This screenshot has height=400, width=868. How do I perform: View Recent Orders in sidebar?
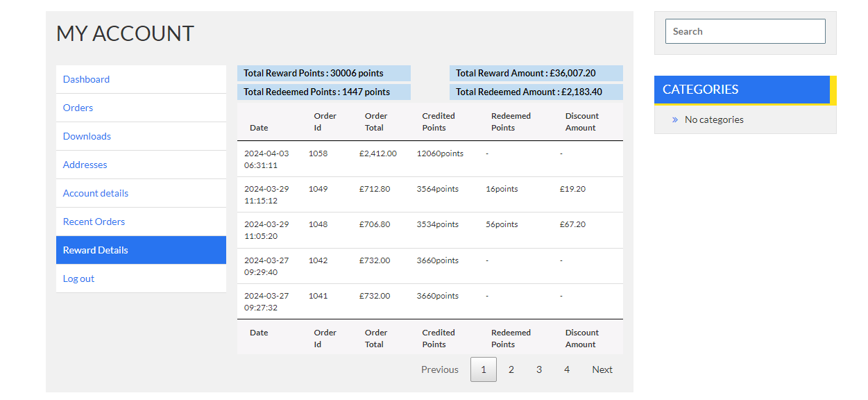click(x=94, y=222)
